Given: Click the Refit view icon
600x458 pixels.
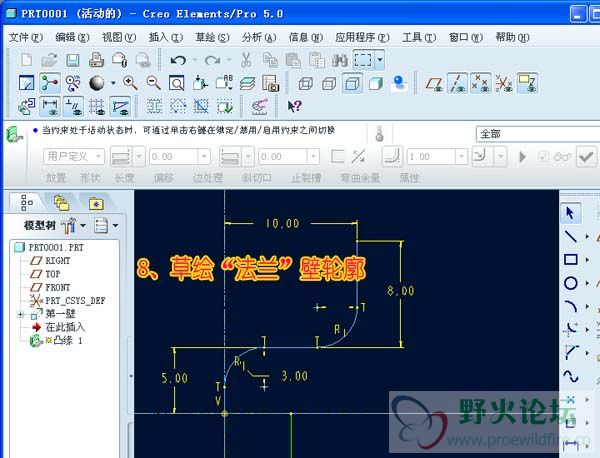Looking at the screenshot, I should pos(177,83).
